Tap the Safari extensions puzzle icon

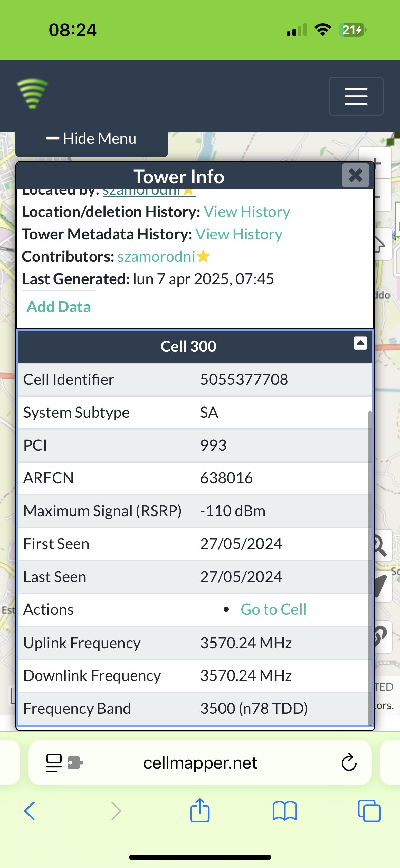pos(75,763)
